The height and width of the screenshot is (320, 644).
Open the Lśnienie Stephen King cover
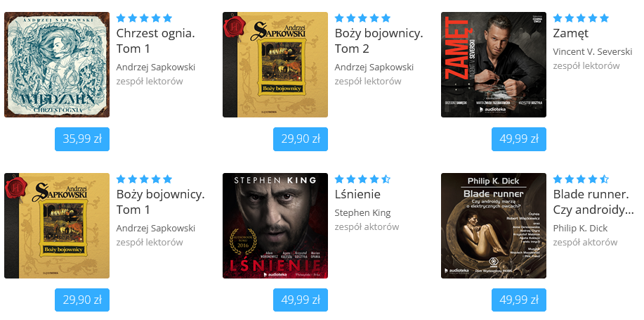point(275,226)
